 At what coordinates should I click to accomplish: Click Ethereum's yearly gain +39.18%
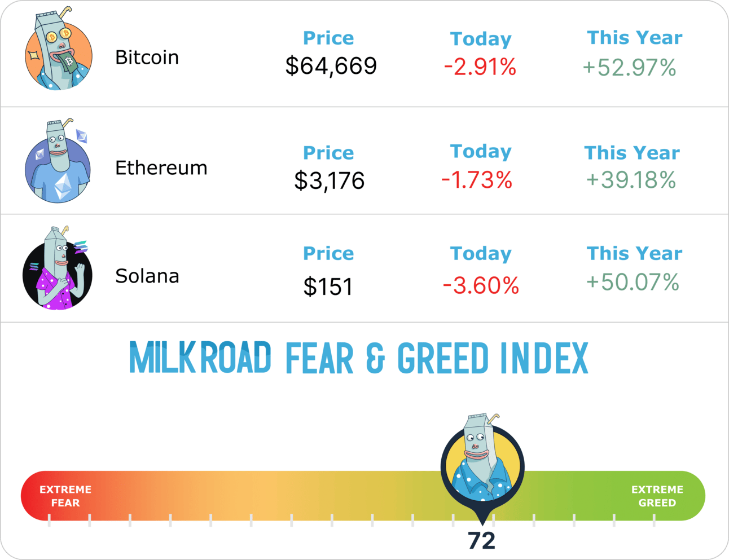click(631, 180)
